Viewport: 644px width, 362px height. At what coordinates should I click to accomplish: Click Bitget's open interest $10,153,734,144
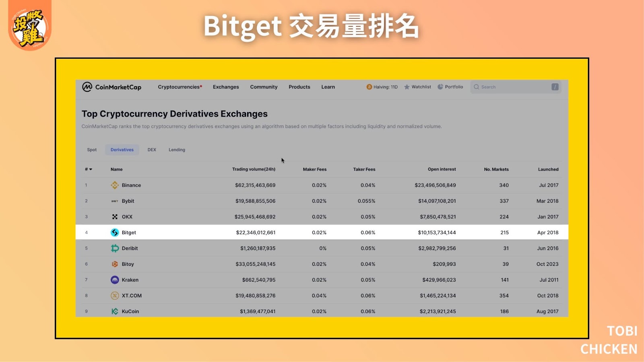click(x=437, y=232)
